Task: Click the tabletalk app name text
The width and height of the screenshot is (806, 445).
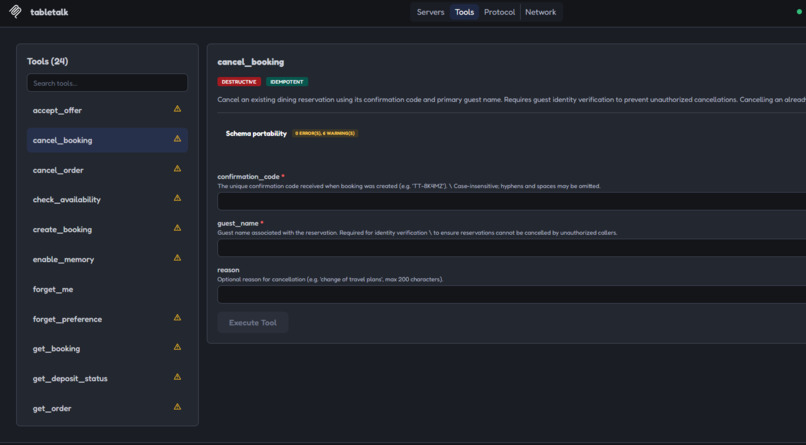Action: [x=49, y=12]
